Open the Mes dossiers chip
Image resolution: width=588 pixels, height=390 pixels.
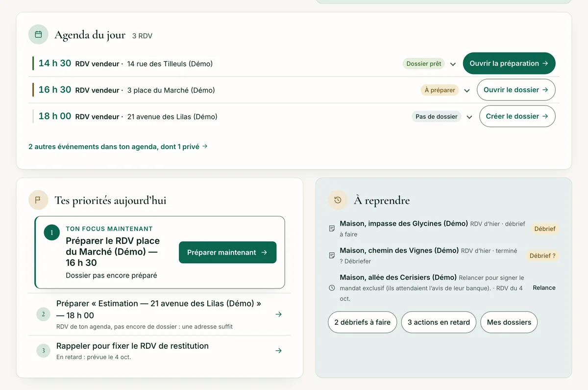click(x=509, y=322)
